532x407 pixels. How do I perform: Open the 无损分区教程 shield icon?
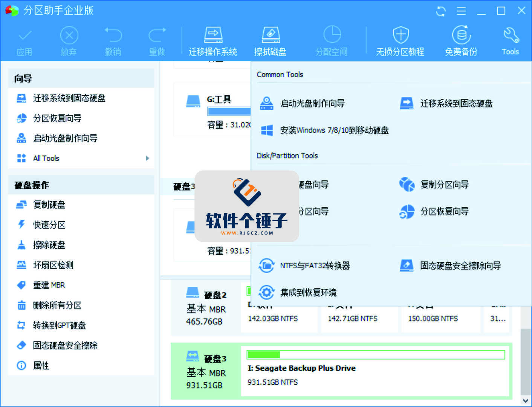(400, 41)
